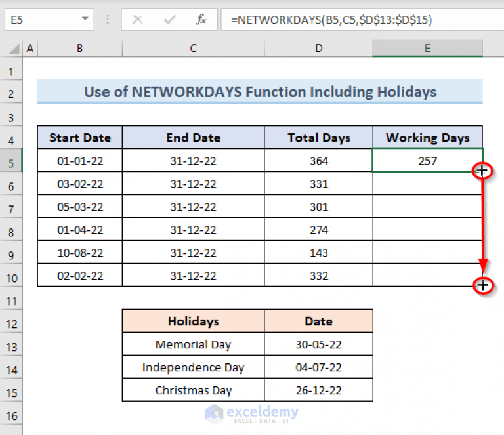Select Working Days cell showing 257
Screen dimensions: 504x435
tap(427, 161)
